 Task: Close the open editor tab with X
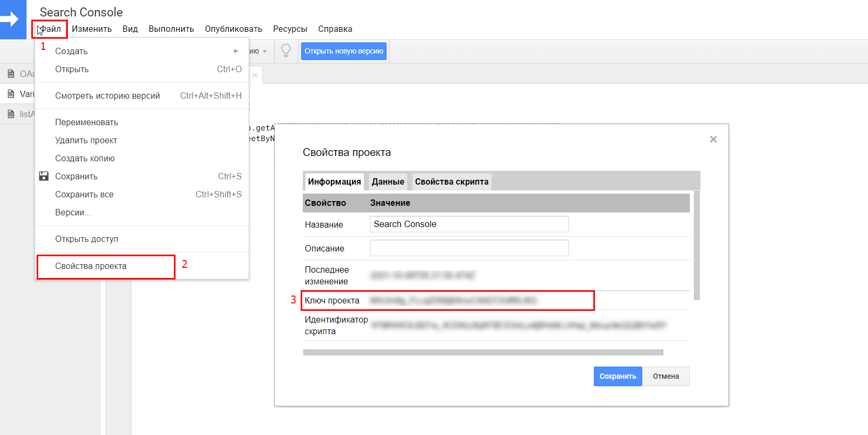click(255, 75)
